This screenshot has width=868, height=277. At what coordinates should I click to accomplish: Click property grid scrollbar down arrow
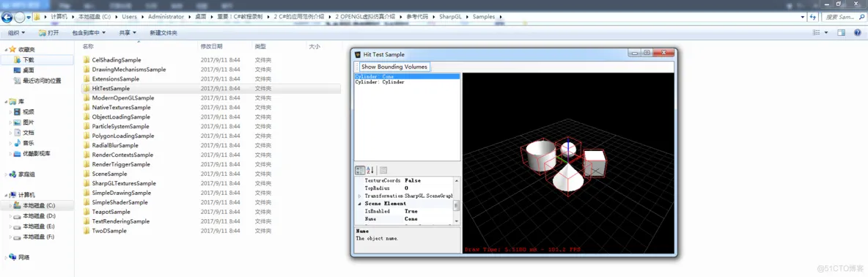click(x=457, y=221)
